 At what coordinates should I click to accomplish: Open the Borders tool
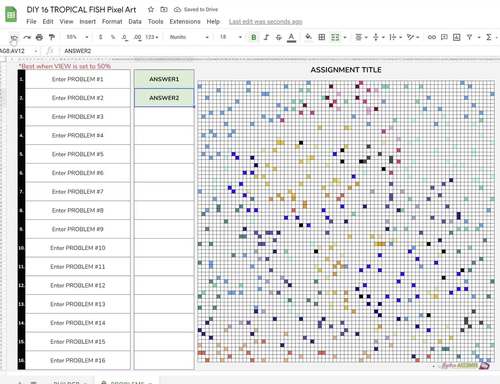[x=322, y=37]
